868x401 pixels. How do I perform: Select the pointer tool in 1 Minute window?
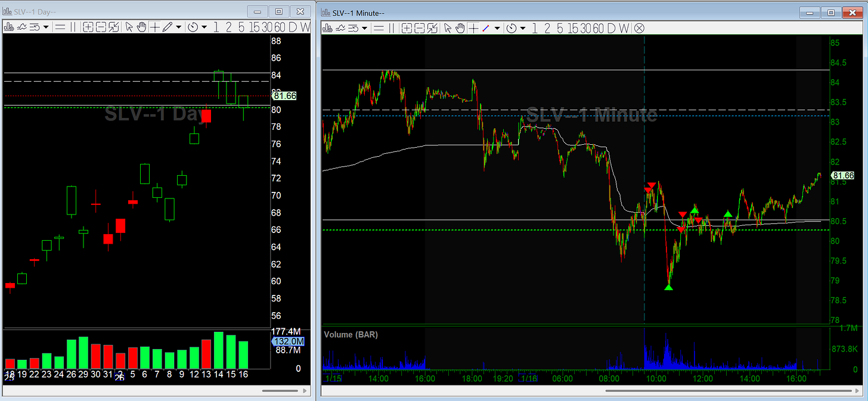[448, 28]
